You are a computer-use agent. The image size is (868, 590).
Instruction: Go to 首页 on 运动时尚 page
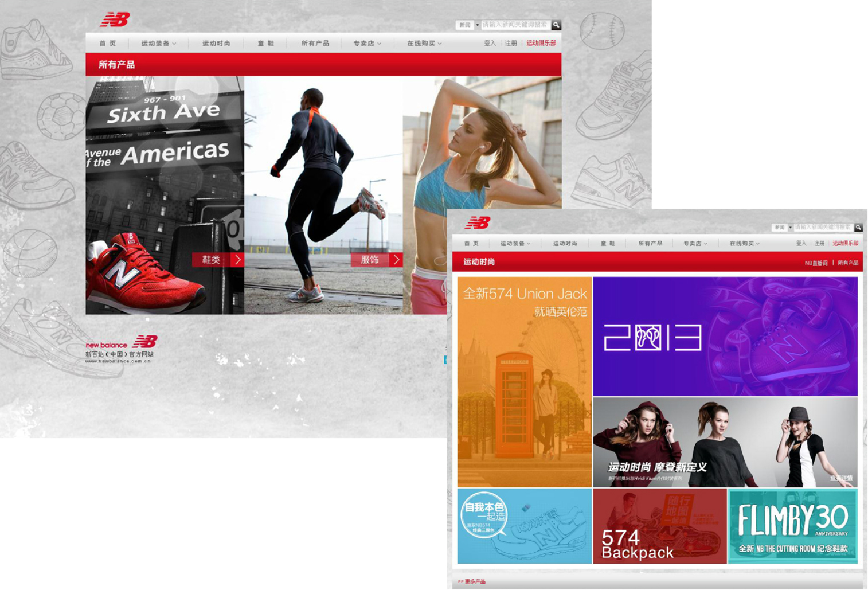click(471, 244)
